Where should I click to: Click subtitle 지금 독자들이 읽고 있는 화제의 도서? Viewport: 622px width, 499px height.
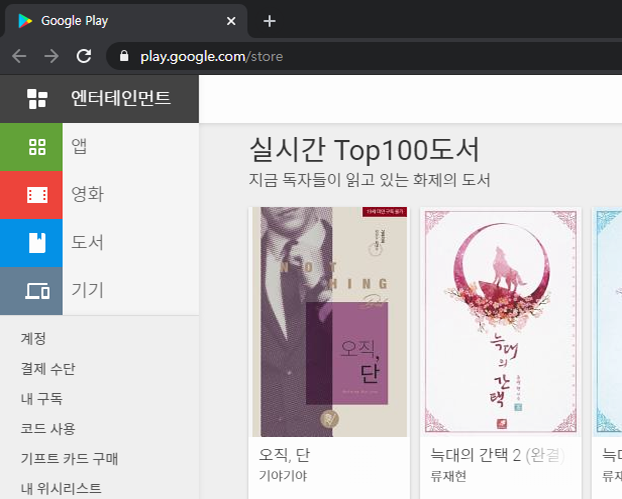[370, 180]
